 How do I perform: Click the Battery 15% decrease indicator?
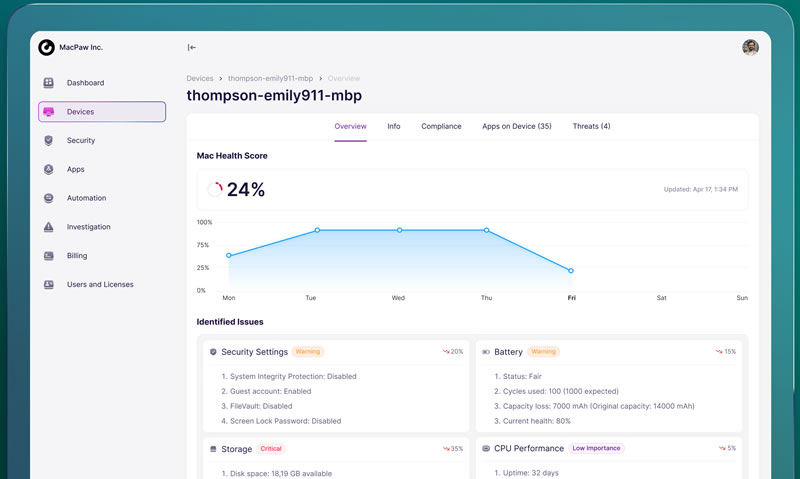click(726, 351)
